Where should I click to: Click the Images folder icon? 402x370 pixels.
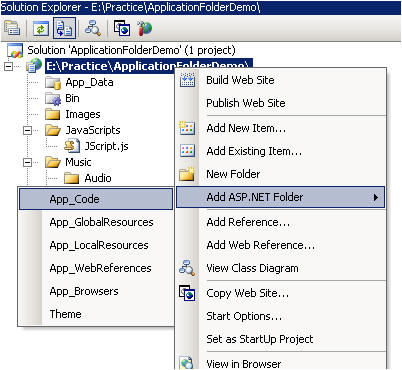[x=53, y=114]
